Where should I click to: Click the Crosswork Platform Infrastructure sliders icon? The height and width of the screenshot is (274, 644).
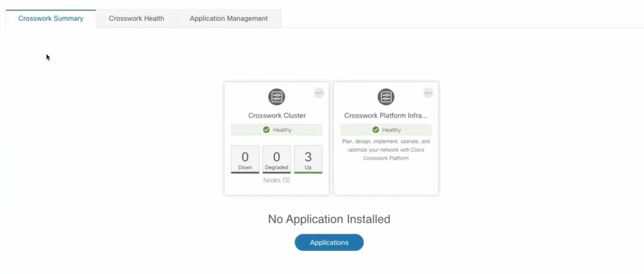(x=386, y=97)
